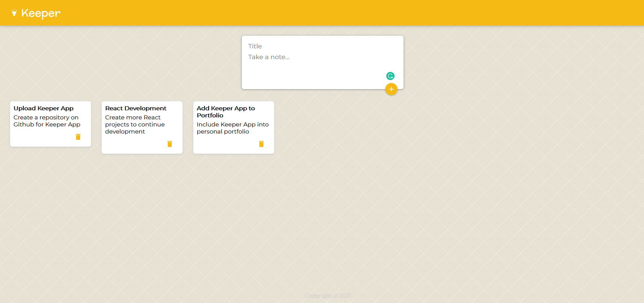Viewport: 644px width, 303px height.
Task: Select the 'React Development' note title
Action: tap(136, 108)
